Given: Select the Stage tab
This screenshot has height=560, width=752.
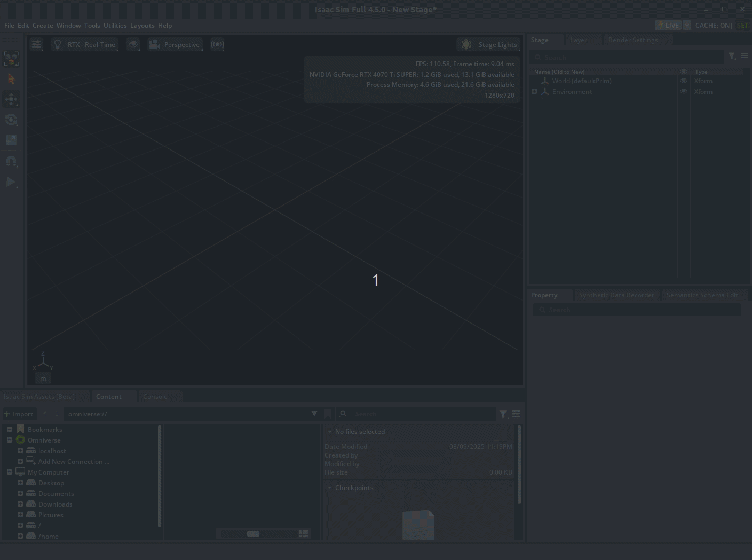Looking at the screenshot, I should pyautogui.click(x=540, y=40).
